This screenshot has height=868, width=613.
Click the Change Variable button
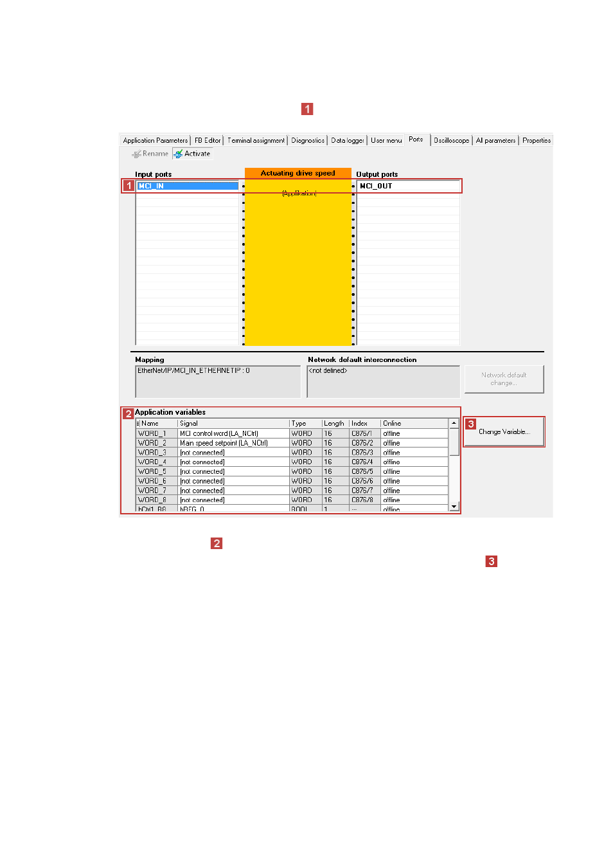point(504,431)
